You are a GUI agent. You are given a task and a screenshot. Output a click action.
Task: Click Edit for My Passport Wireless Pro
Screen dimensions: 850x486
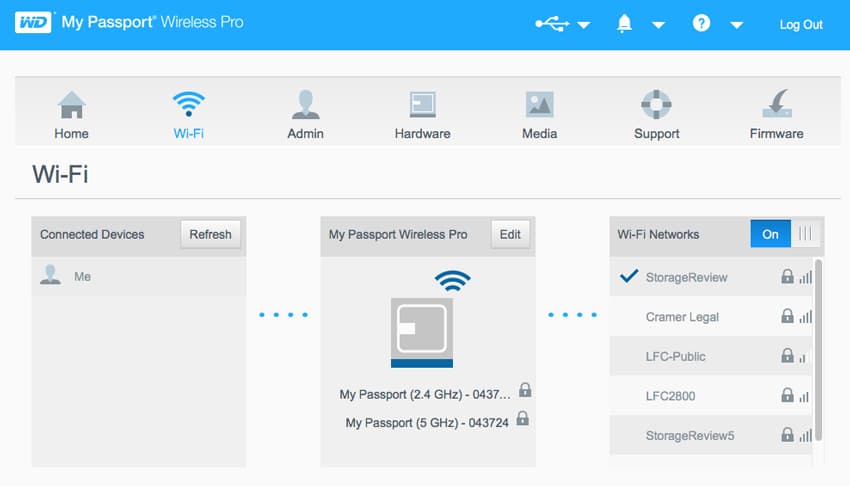click(x=510, y=234)
